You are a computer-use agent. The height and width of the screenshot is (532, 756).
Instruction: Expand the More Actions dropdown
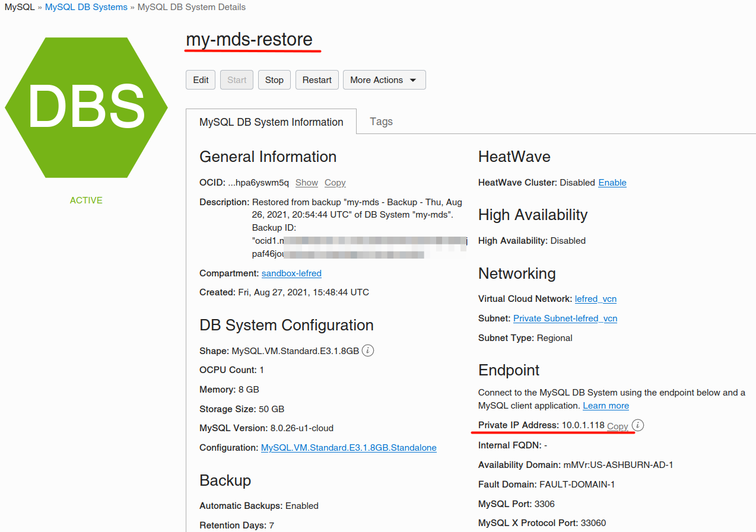click(x=384, y=80)
